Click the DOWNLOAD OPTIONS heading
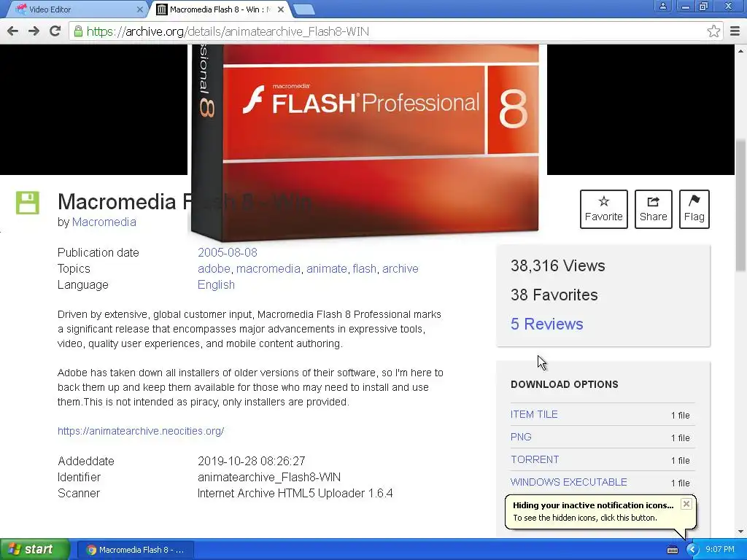Image resolution: width=747 pixels, height=560 pixels. coord(565,384)
